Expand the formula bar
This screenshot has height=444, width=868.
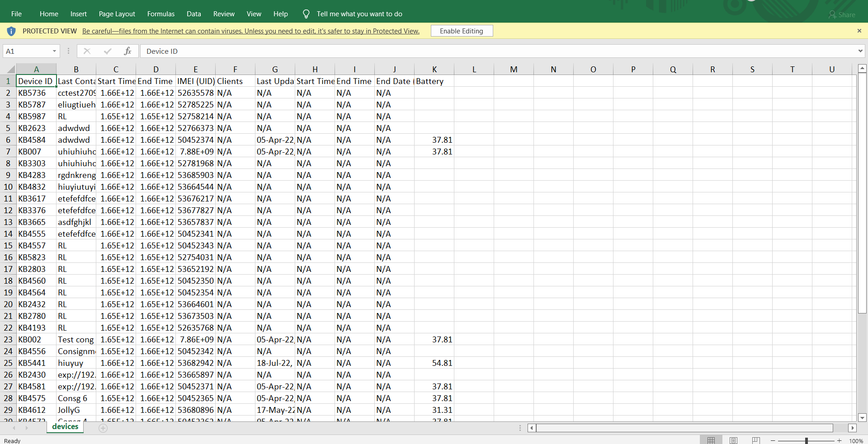[860, 51]
